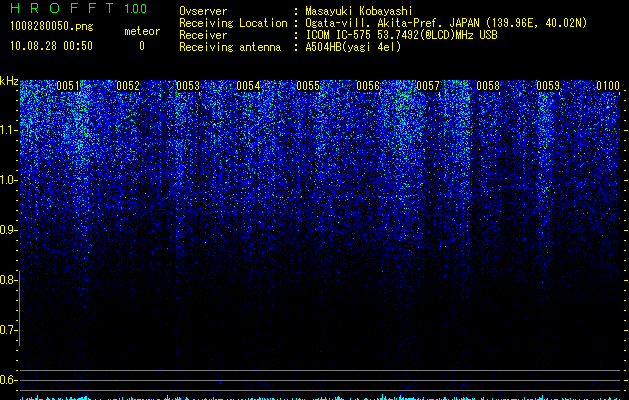Click the 0056 time marker
The width and height of the screenshot is (629, 400).
click(368, 86)
